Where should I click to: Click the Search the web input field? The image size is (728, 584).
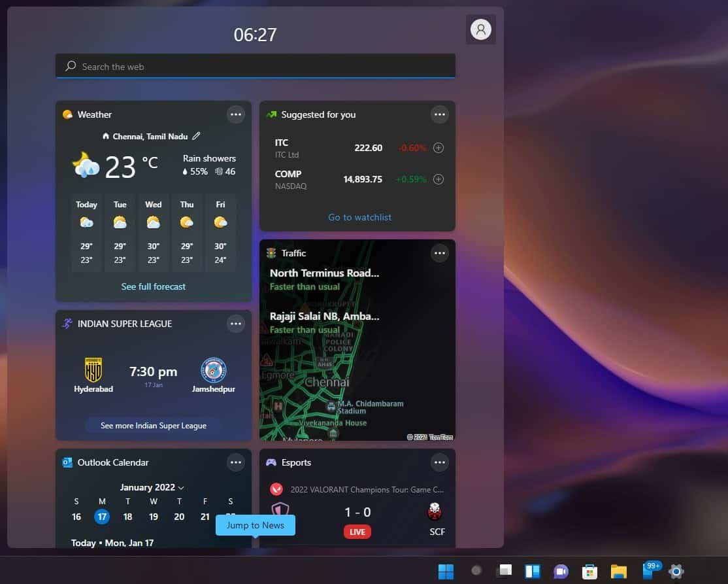point(255,66)
